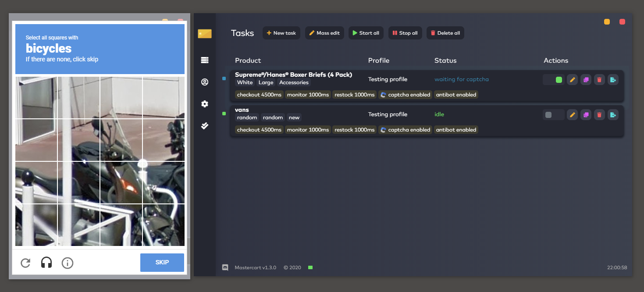This screenshot has height=292, width=644.
Task: Open the profiles sidebar icon
Action: (205, 82)
